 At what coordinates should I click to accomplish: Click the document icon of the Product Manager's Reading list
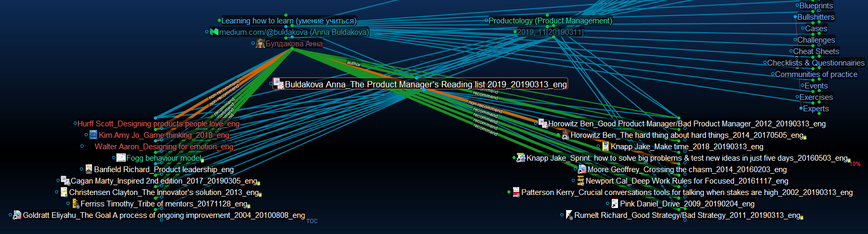[x=279, y=84]
